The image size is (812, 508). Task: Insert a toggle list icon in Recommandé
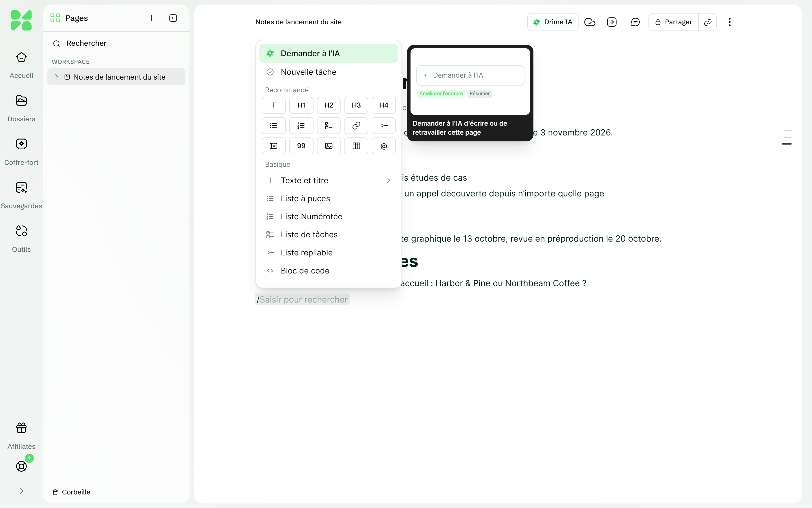tap(383, 126)
